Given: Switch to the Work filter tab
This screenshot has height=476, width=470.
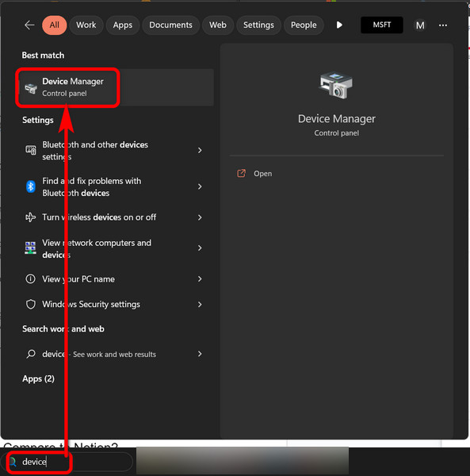Looking at the screenshot, I should 86,25.
